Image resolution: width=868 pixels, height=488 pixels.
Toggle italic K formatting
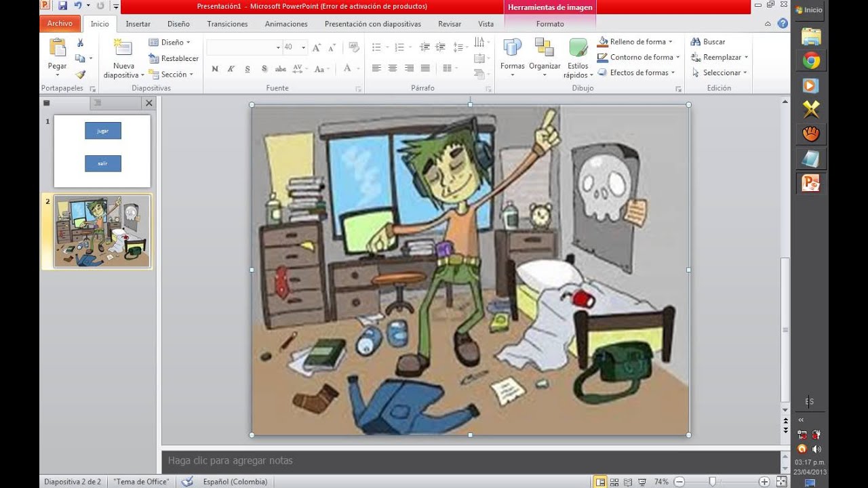231,68
